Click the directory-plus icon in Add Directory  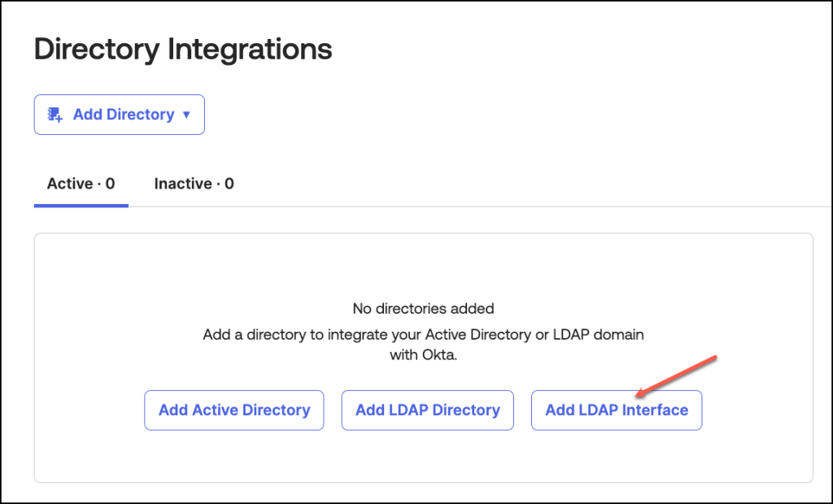click(55, 115)
